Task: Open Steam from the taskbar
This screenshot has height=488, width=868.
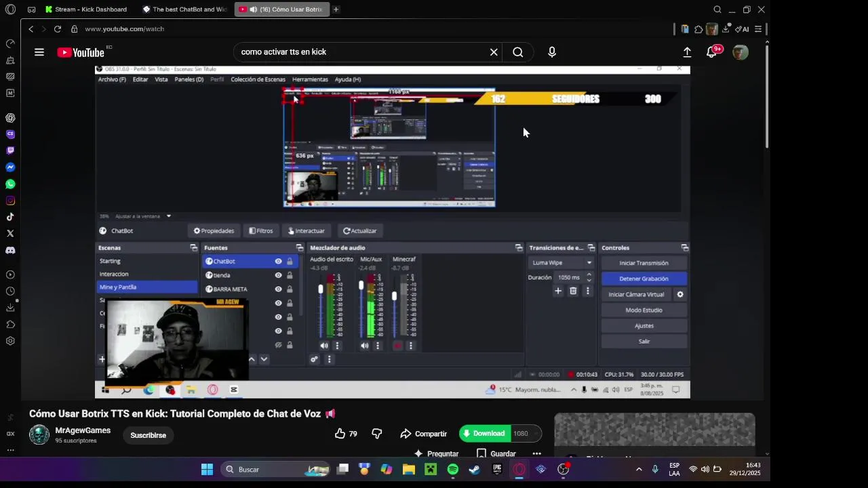Action: (475, 469)
